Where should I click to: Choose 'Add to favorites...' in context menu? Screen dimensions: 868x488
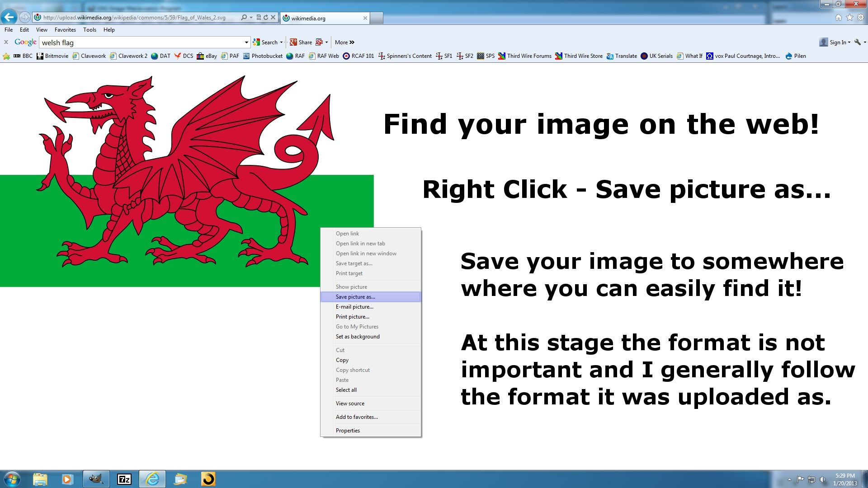371,417
